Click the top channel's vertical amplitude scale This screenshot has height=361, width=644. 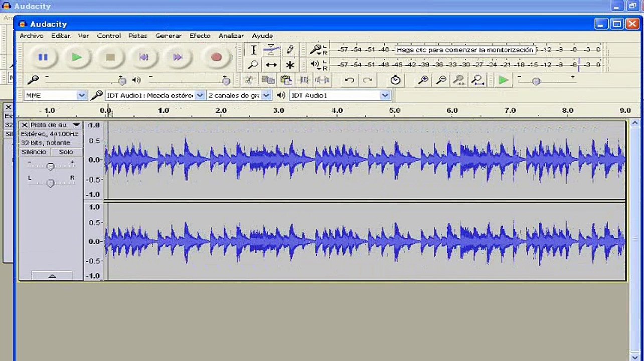click(x=94, y=160)
